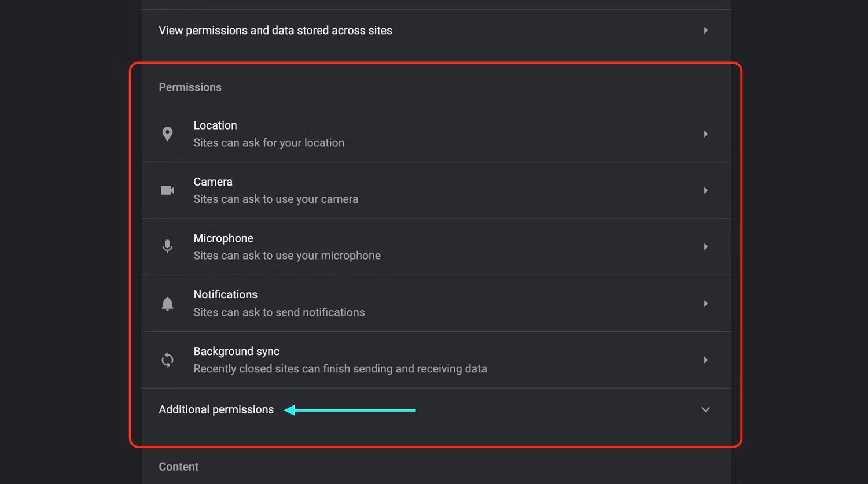Click arrow beside View permissions and data
868x484 pixels.
coord(705,31)
